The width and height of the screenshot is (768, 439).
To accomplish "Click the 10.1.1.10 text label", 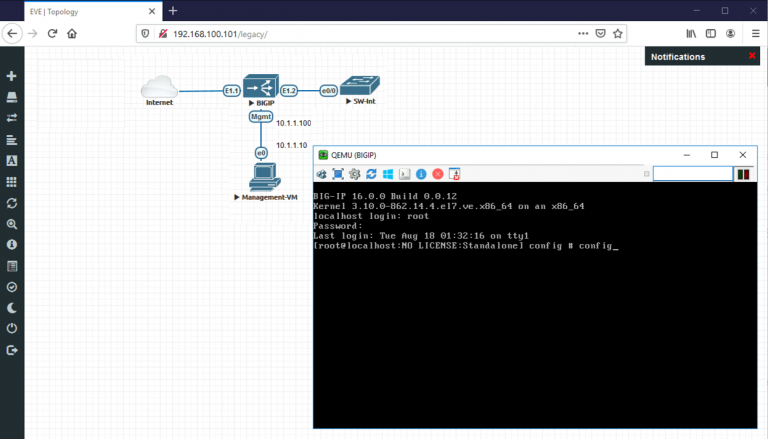I will [x=291, y=145].
